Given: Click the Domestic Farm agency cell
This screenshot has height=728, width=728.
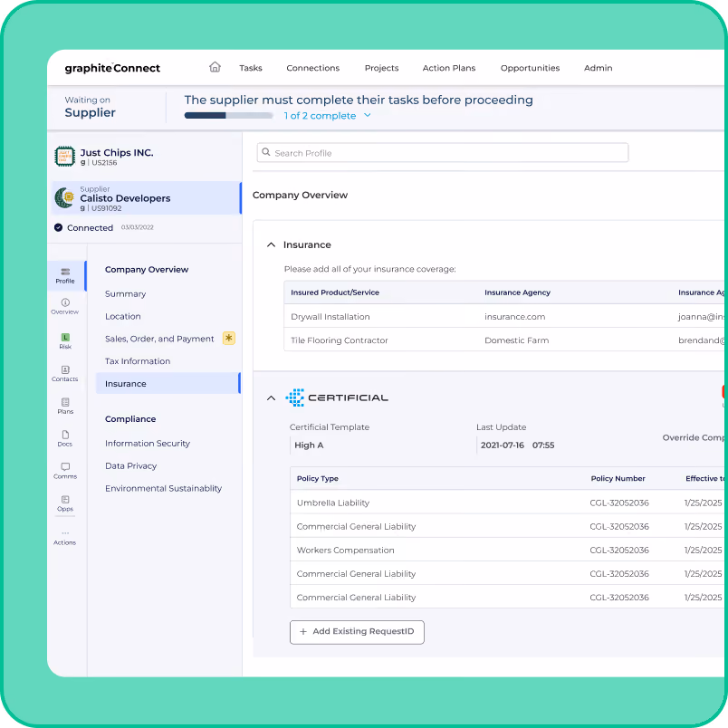Looking at the screenshot, I should [x=517, y=340].
